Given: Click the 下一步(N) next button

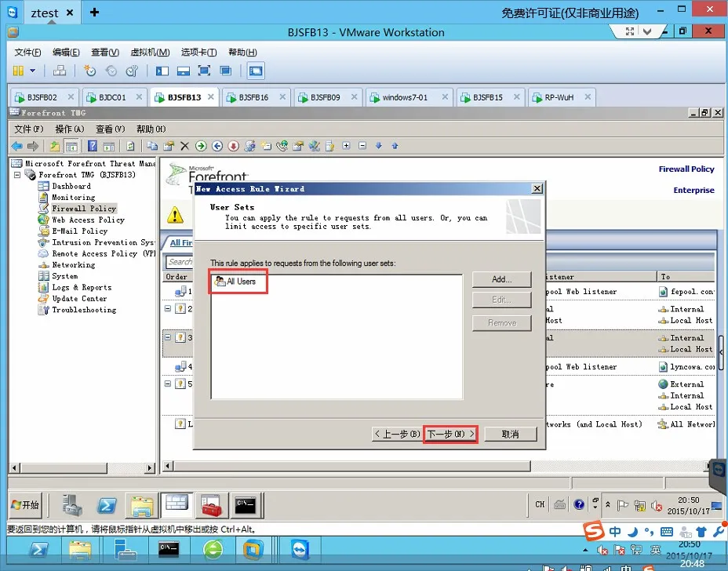Looking at the screenshot, I should point(450,435).
